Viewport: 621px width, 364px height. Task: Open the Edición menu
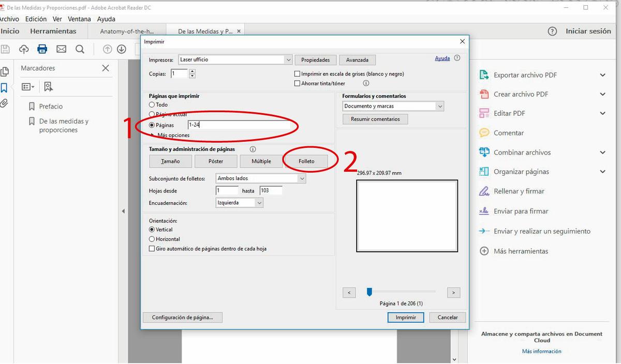coord(36,19)
